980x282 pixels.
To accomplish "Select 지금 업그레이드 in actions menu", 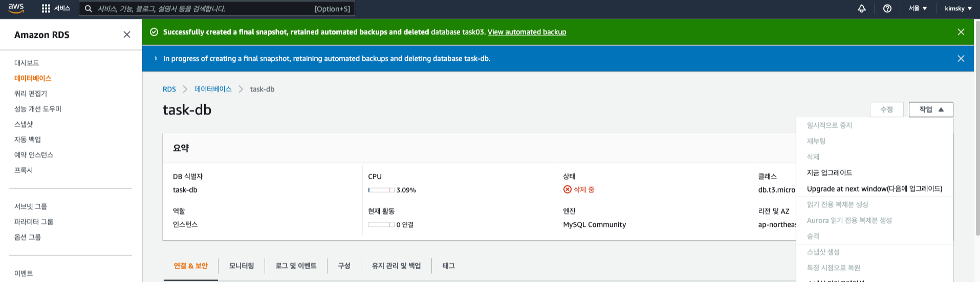I will [x=875, y=173].
